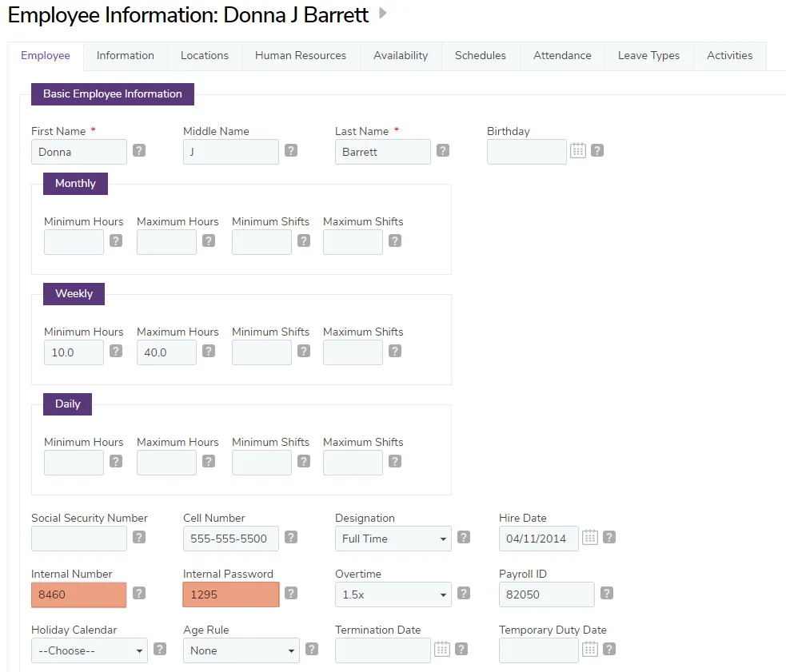Viewport: 786px width, 672px height.
Task: Open the Designation dropdown
Action: pyautogui.click(x=393, y=539)
